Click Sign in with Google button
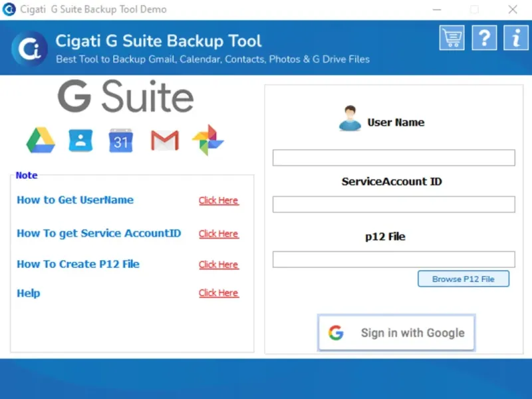 (x=396, y=332)
